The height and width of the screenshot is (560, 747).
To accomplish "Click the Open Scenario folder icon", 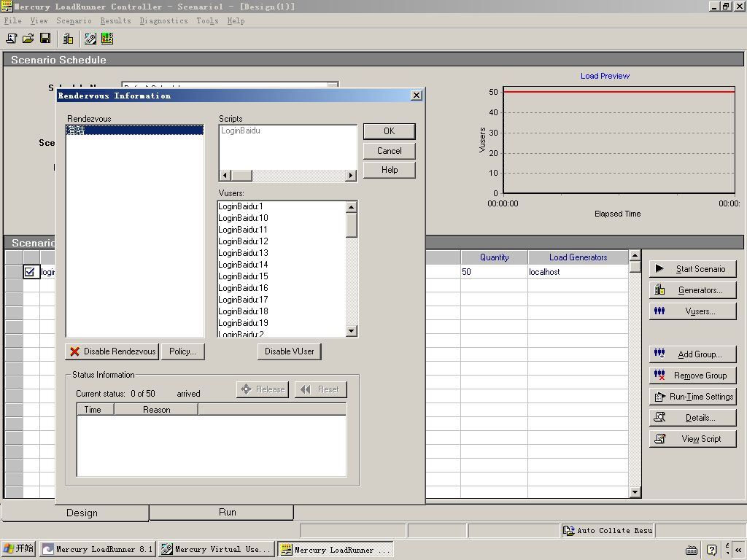I will pyautogui.click(x=28, y=39).
